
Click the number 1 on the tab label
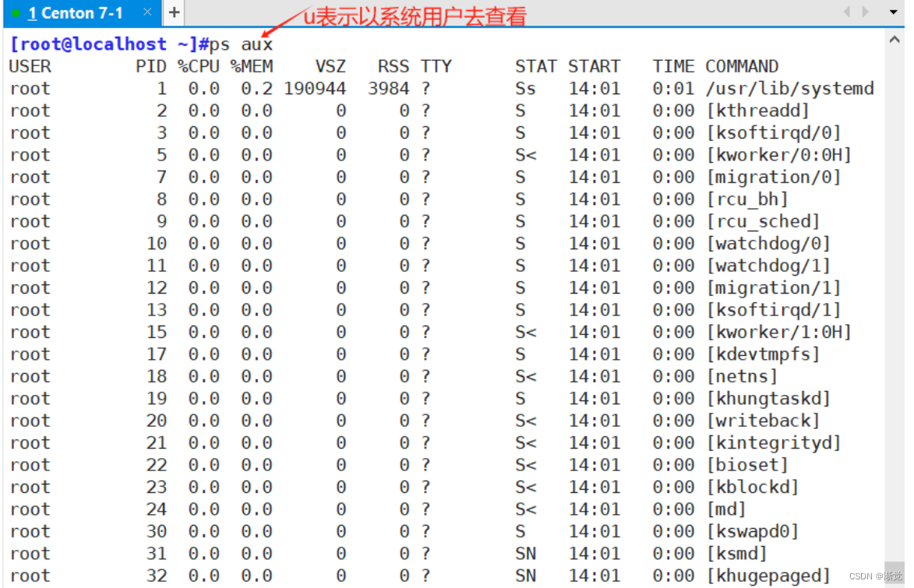click(34, 12)
